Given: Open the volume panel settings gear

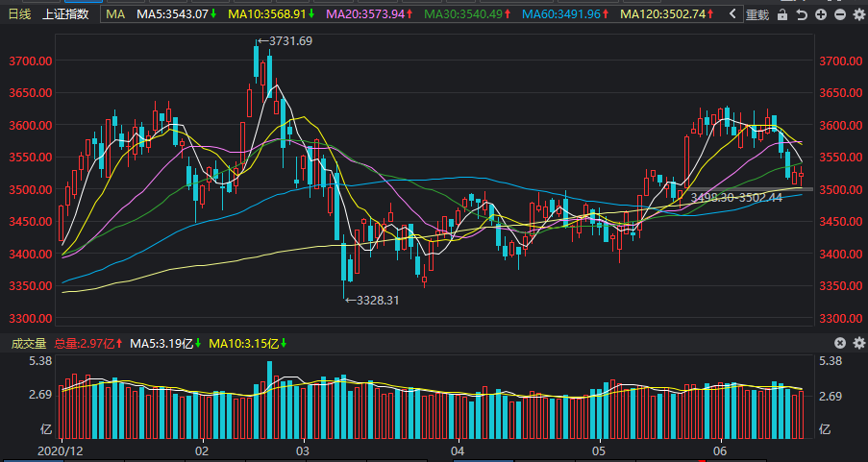Looking at the screenshot, I should 859,343.
